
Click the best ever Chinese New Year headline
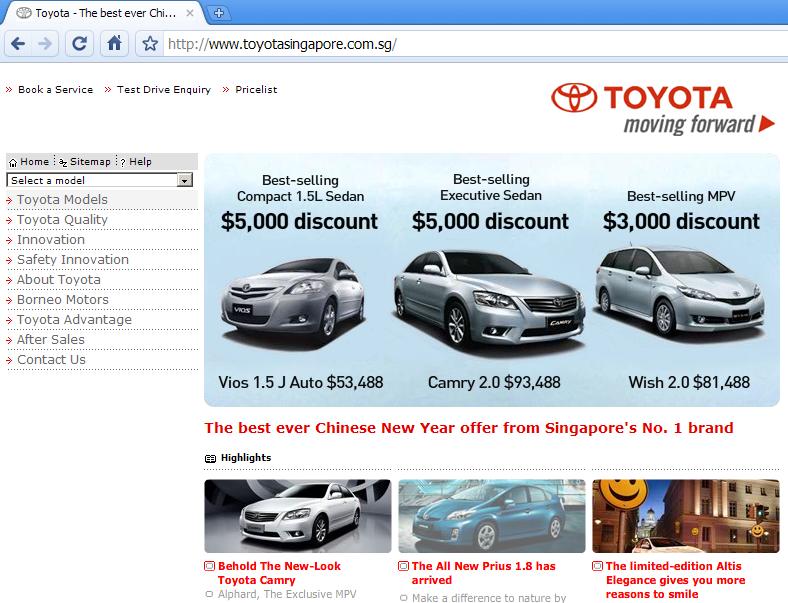tap(469, 428)
